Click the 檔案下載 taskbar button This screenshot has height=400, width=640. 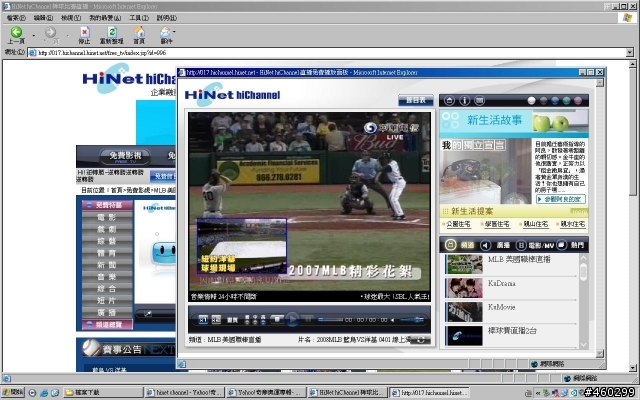pyautogui.click(x=104, y=392)
